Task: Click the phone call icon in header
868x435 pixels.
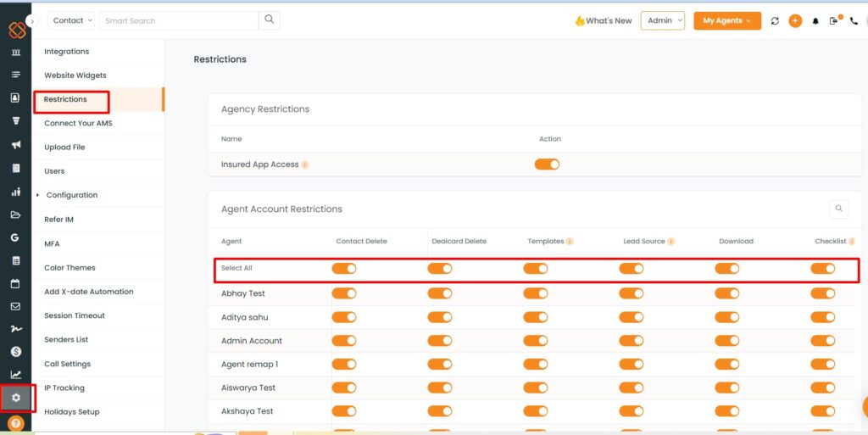Action: pyautogui.click(x=854, y=21)
